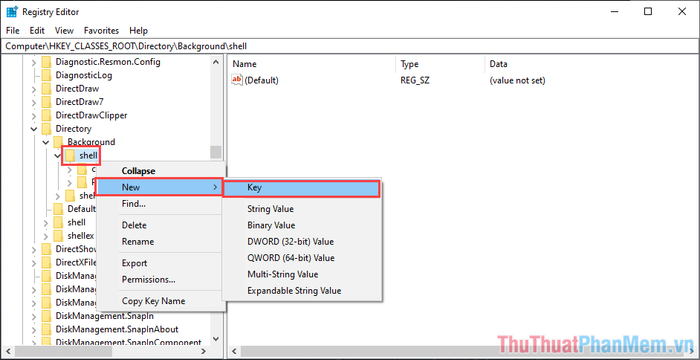Click the DiskManagement.SnapInAbout folder icon
The image size is (700, 360).
(x=46, y=329)
